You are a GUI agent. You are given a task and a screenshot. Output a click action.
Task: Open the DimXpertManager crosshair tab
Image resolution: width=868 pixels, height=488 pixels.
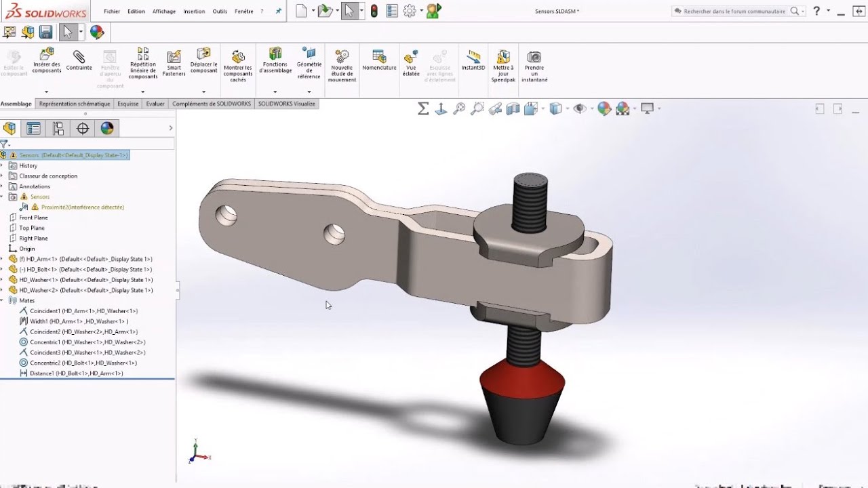[83, 128]
